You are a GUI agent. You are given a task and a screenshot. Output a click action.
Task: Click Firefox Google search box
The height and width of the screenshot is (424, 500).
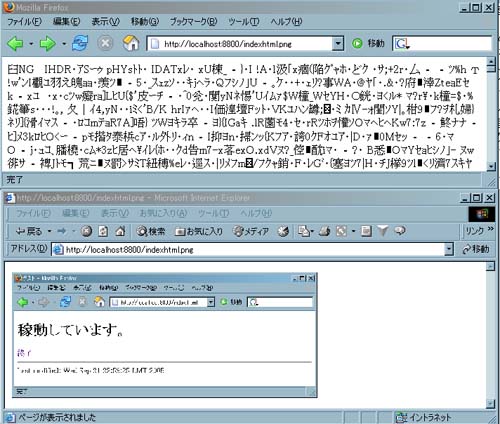click(x=450, y=44)
